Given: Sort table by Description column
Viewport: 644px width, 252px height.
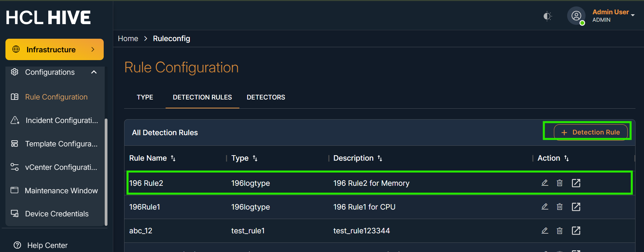Looking at the screenshot, I should (380, 158).
